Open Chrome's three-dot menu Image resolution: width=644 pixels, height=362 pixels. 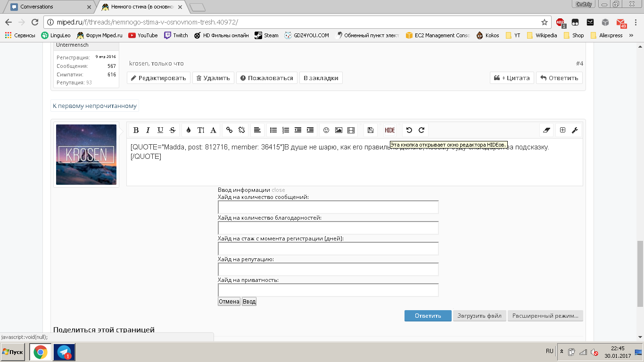pos(636,22)
